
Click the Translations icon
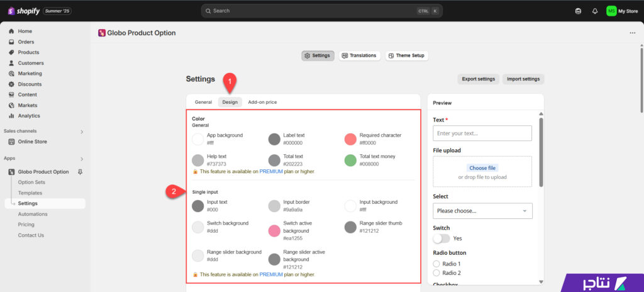(345, 55)
